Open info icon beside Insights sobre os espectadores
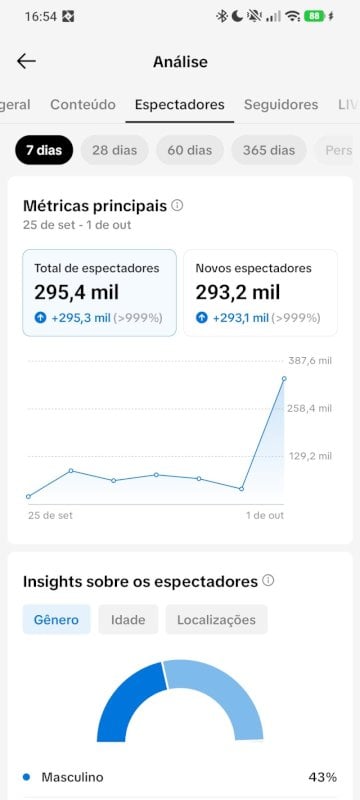The width and height of the screenshot is (360, 800). pyautogui.click(x=268, y=581)
